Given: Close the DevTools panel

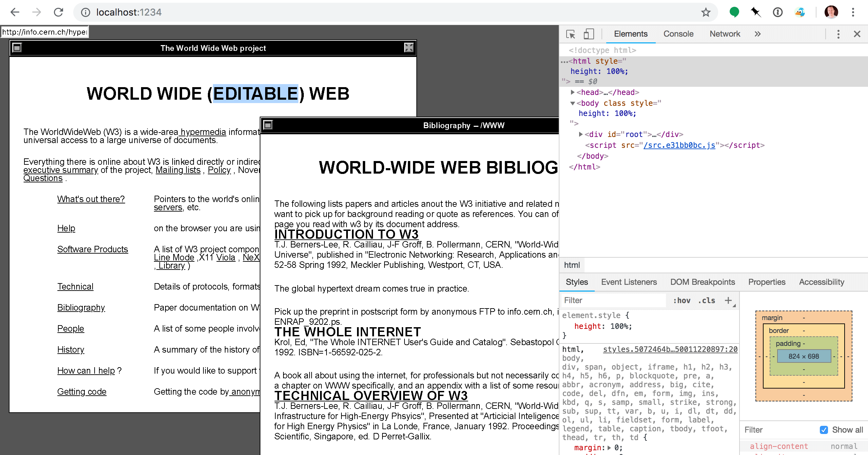Looking at the screenshot, I should (x=857, y=34).
